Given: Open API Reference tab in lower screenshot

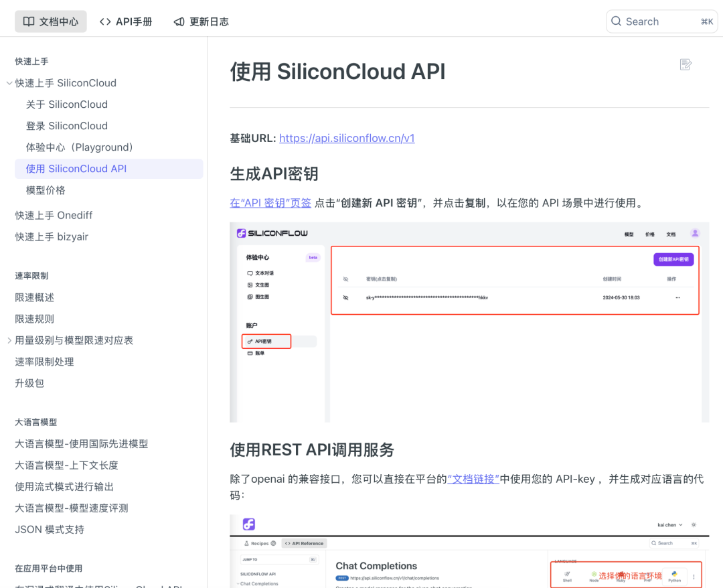Looking at the screenshot, I should (x=305, y=543).
